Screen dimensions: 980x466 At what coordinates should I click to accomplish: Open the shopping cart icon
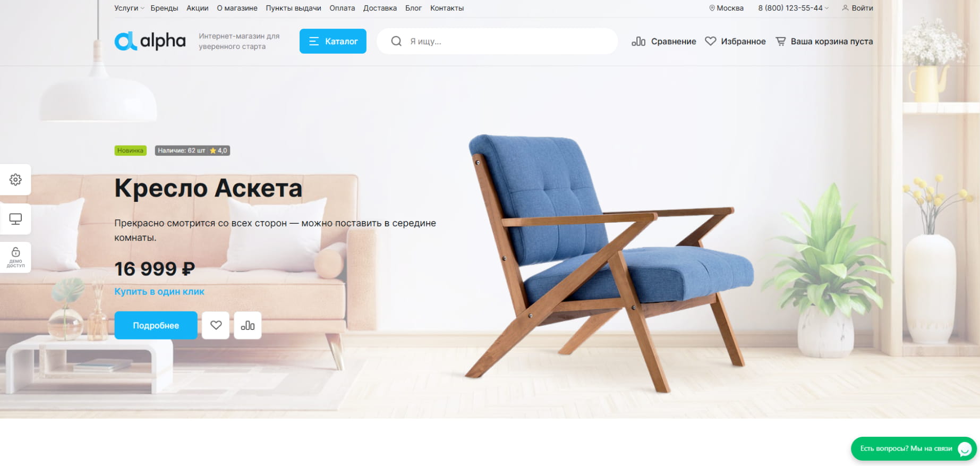click(x=780, y=41)
